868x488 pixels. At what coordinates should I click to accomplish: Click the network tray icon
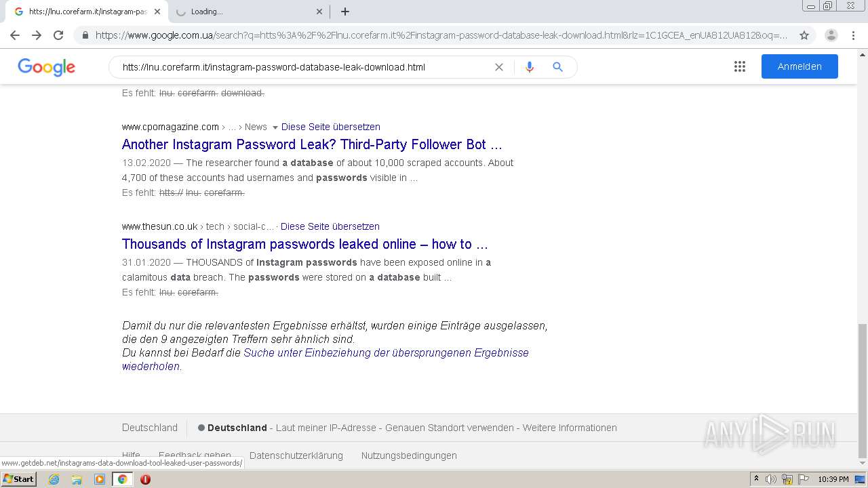(787, 479)
